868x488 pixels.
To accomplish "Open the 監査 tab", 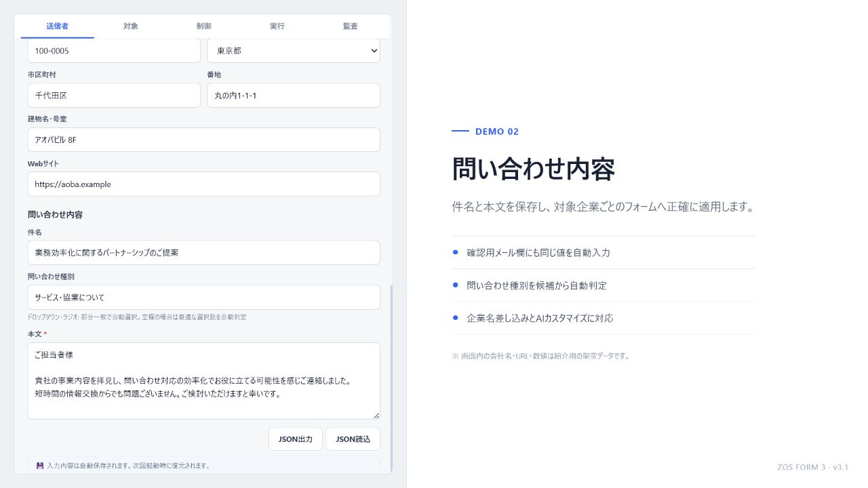I will pos(351,26).
